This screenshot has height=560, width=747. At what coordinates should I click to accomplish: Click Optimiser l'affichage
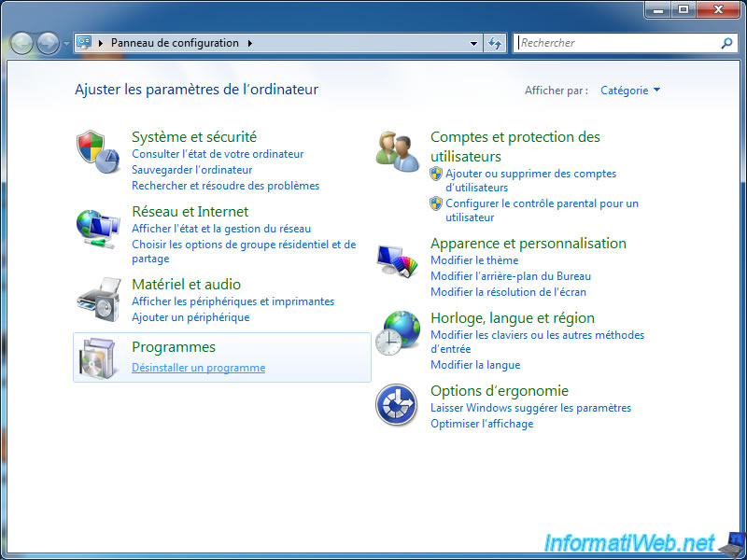click(x=482, y=424)
